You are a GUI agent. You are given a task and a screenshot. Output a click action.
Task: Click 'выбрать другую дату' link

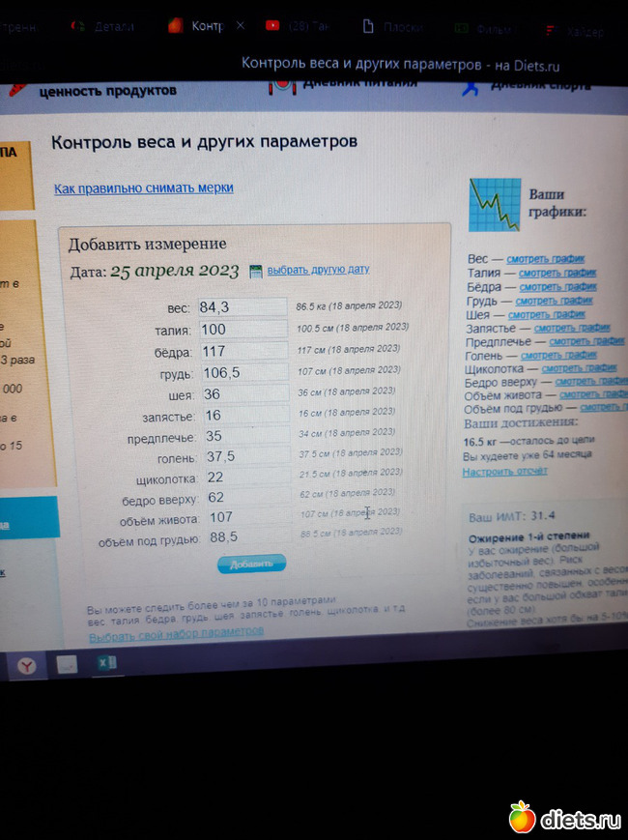318,270
